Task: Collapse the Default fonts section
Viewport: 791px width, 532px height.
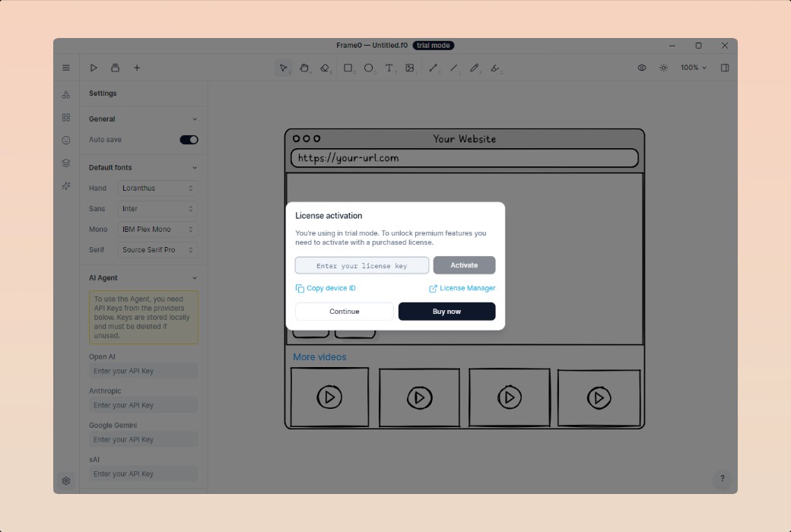Action: (x=195, y=167)
